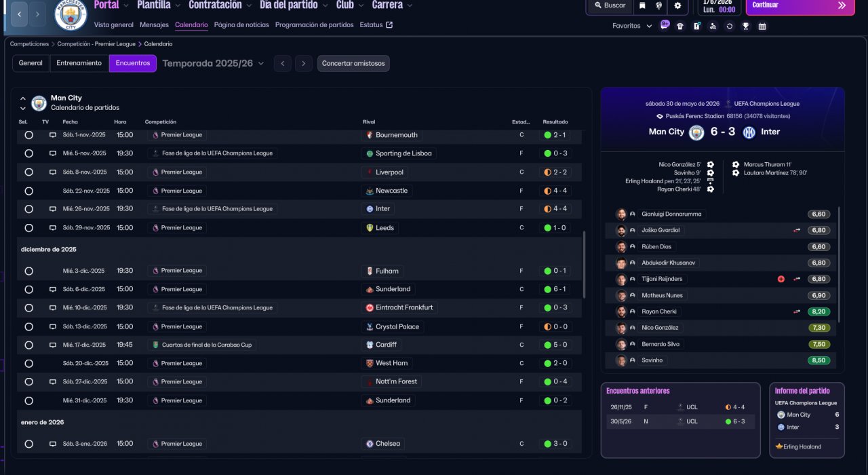This screenshot has width=868, height=475.
Task: Select the Eintracht Frankfurt fixture radio button
Action: pos(28,307)
